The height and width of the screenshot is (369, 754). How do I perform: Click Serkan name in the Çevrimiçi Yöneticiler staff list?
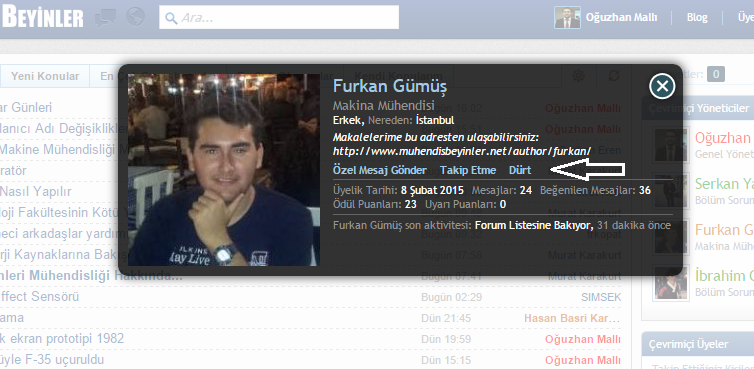point(724,184)
